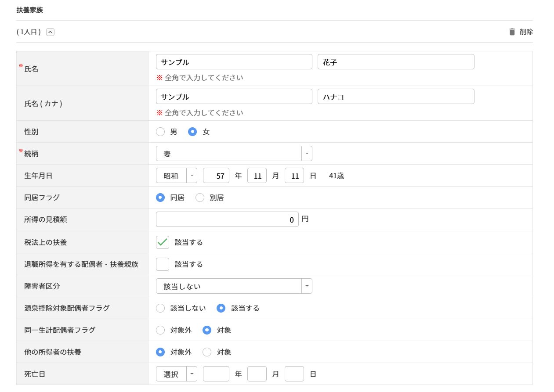Click the birth year field showing 57
This screenshot has width=554, height=392.
[216, 176]
